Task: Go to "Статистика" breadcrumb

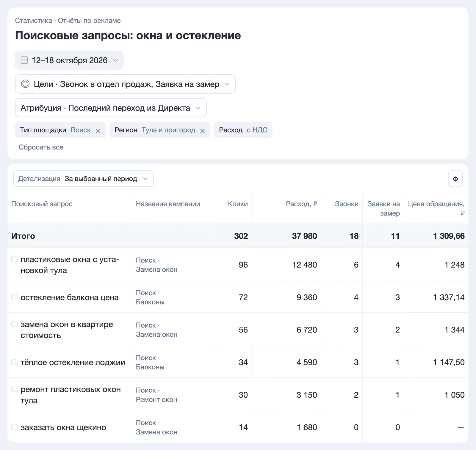Action: click(34, 21)
